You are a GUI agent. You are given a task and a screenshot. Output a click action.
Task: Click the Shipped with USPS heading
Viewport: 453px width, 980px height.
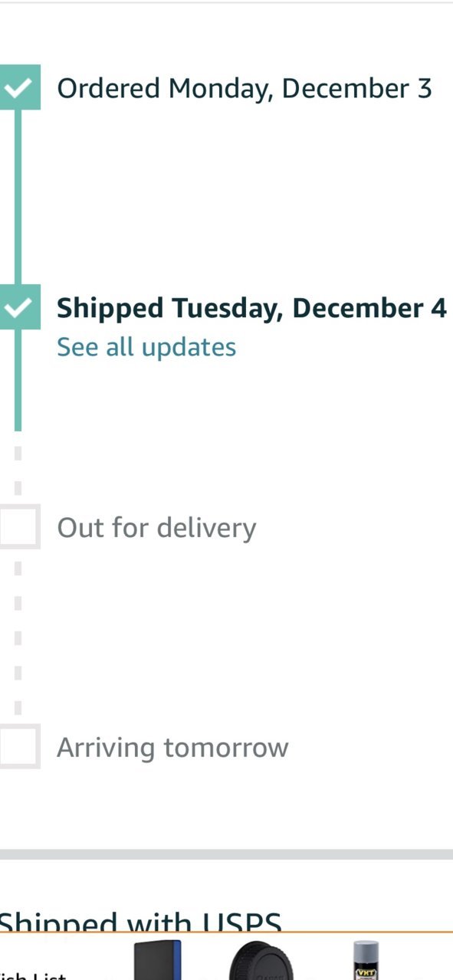[x=140, y=922]
